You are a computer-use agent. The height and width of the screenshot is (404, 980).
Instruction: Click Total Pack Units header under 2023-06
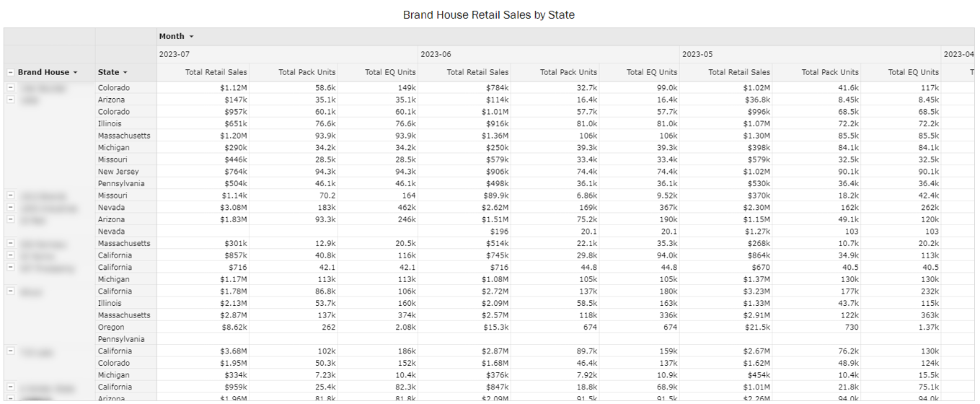[x=568, y=72]
